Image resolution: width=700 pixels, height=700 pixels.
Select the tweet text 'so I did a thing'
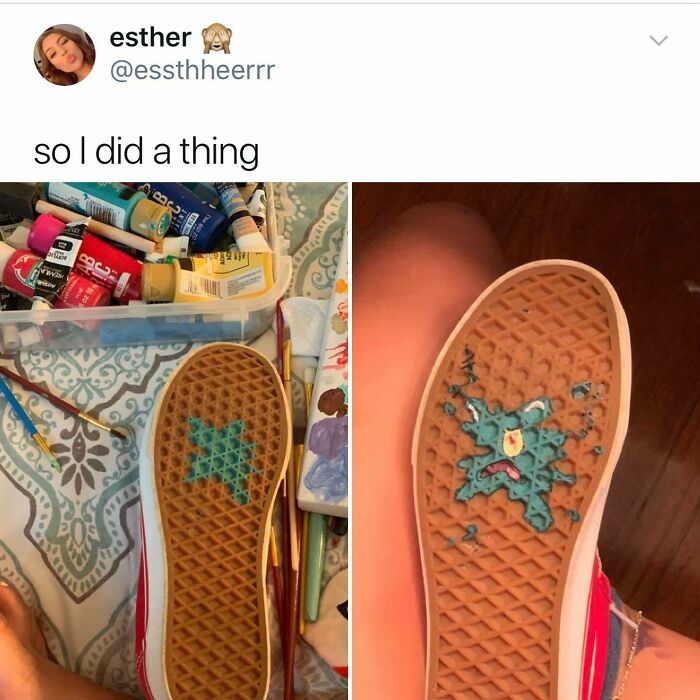(146, 152)
